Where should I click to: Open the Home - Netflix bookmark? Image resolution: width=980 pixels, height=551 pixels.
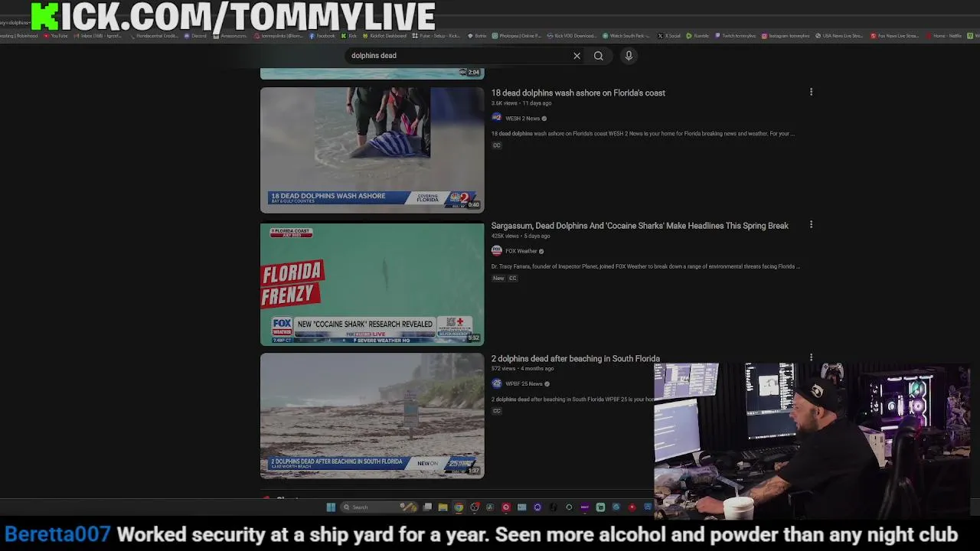(x=943, y=36)
